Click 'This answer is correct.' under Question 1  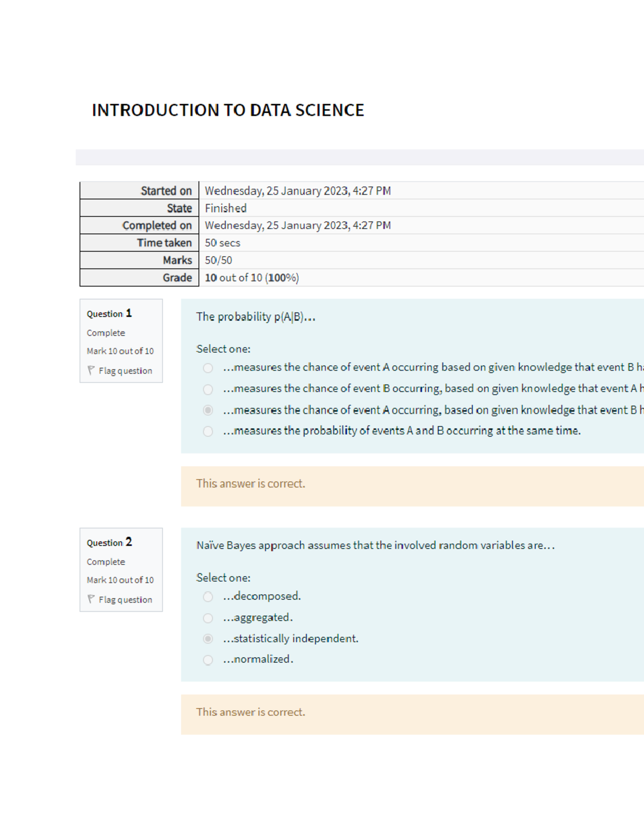pyautogui.click(x=251, y=484)
